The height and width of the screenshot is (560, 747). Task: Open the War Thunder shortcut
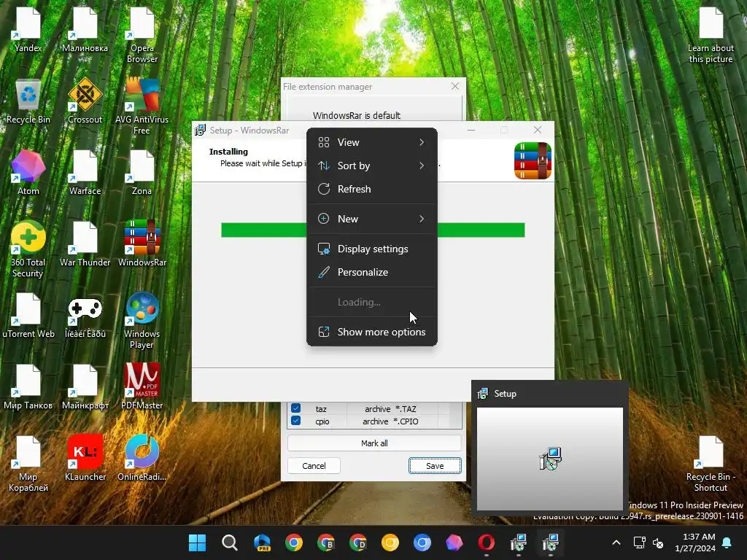click(85, 244)
